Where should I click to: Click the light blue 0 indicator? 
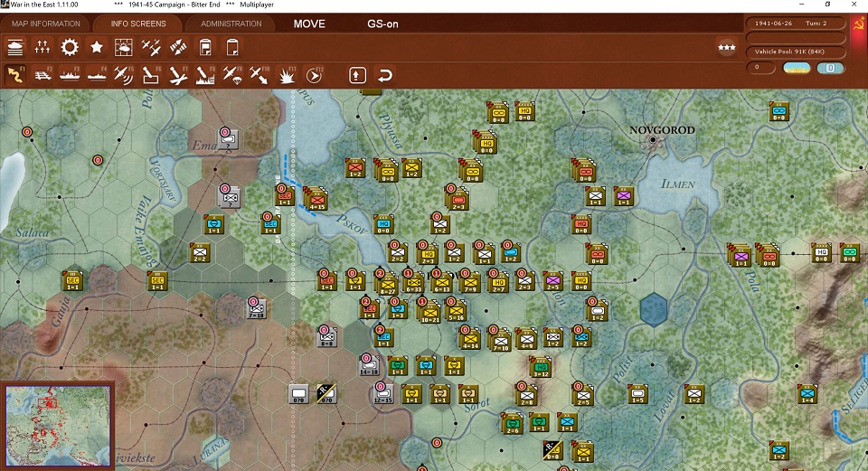tap(830, 68)
